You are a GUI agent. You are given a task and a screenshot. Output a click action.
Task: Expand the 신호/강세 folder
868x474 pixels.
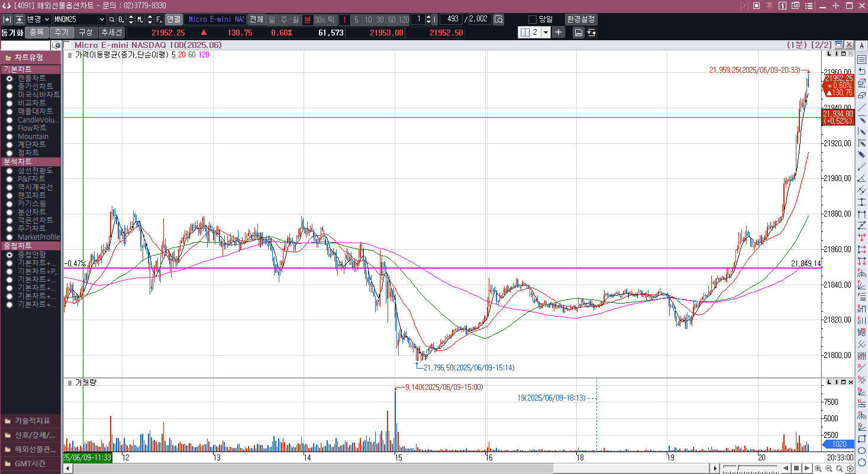[31, 436]
